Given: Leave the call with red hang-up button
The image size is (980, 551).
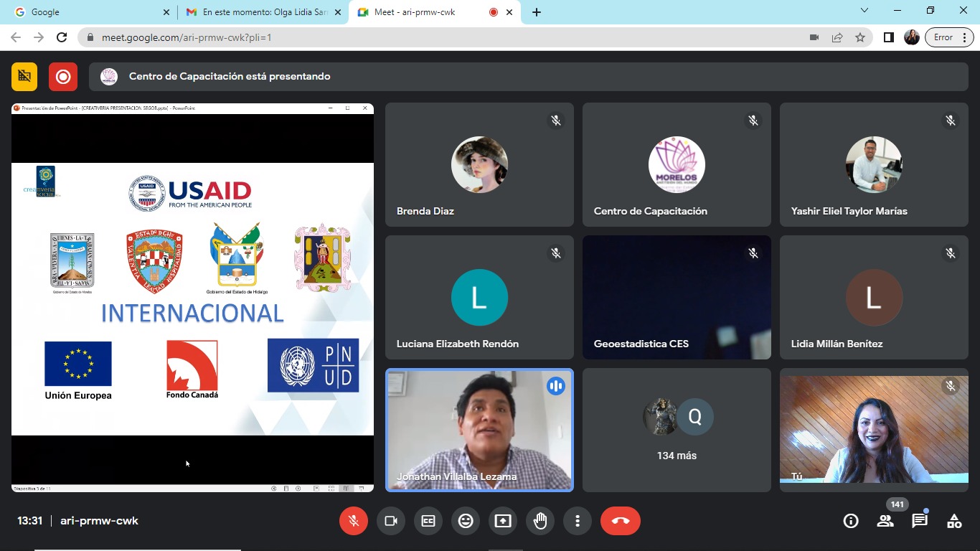Looking at the screenshot, I should pyautogui.click(x=621, y=521).
